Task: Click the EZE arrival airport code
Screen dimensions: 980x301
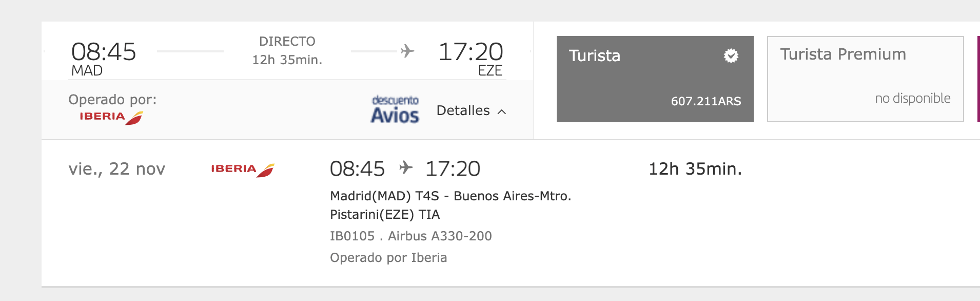Action: click(x=490, y=71)
